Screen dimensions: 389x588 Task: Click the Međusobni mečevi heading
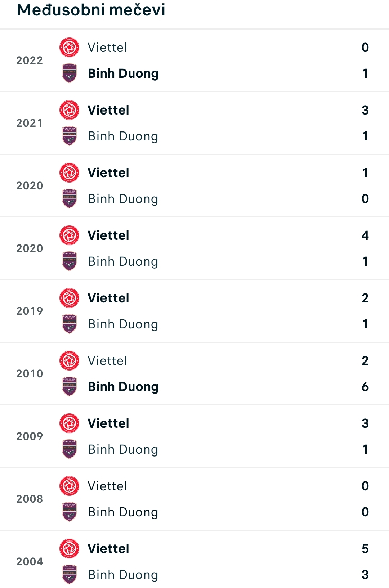click(91, 10)
